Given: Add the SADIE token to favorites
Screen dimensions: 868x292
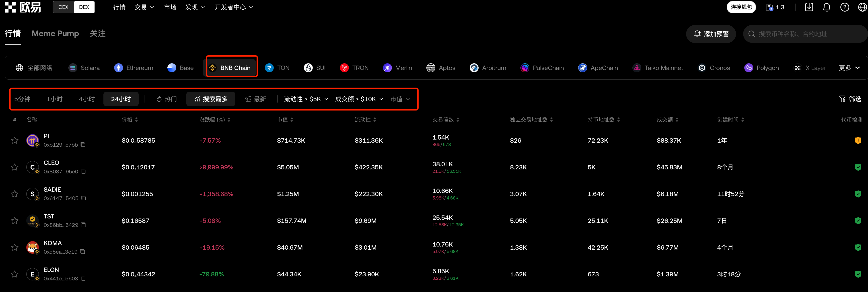Looking at the screenshot, I should click(x=14, y=194).
